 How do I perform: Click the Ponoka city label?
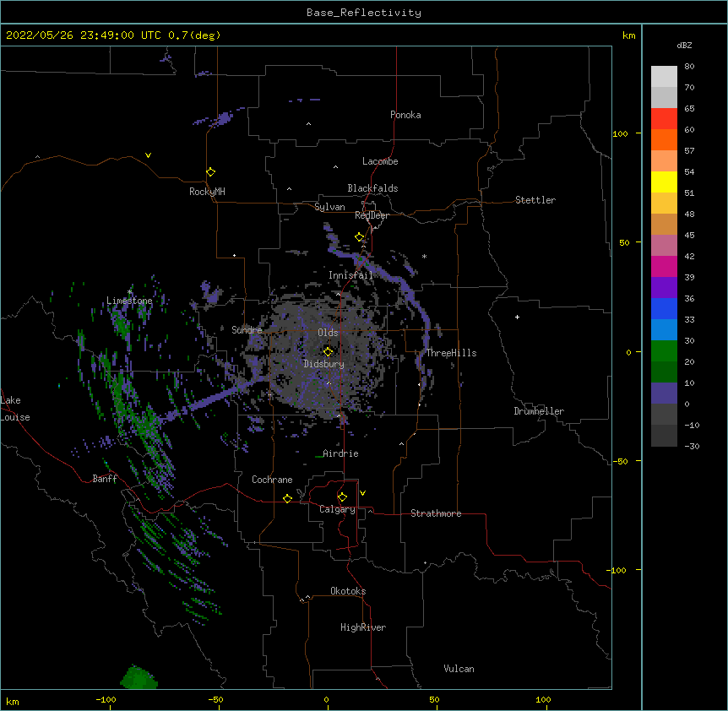405,115
